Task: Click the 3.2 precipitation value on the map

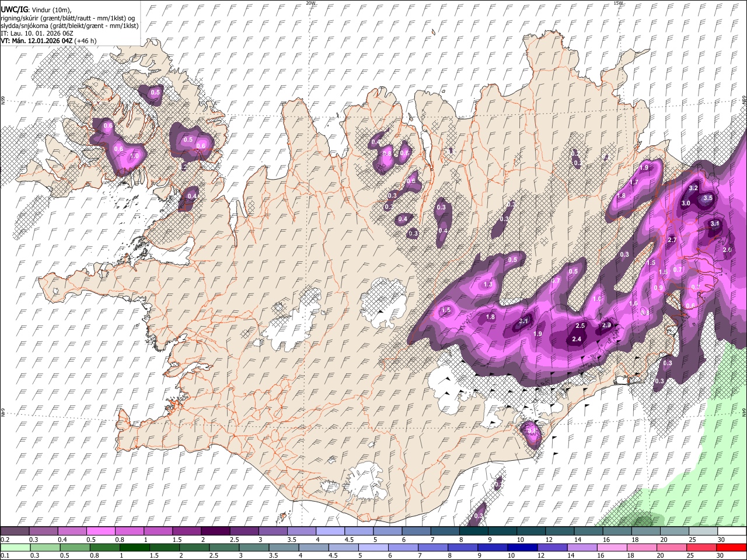Action: [693, 188]
